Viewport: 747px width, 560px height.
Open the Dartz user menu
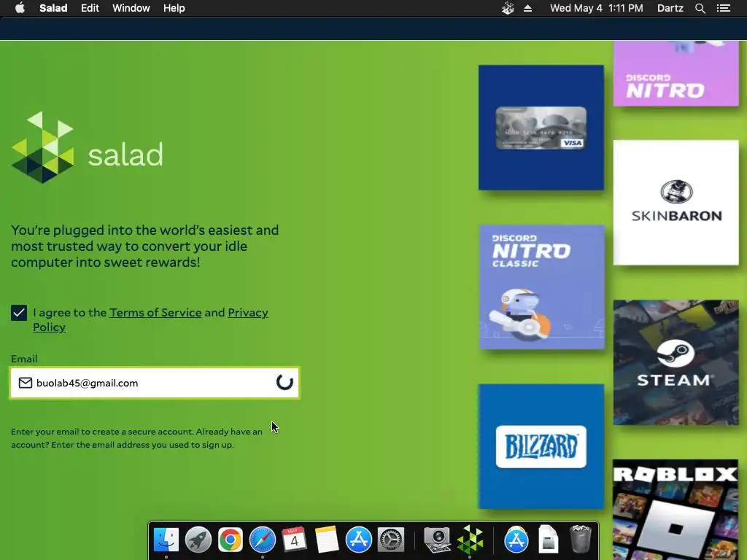coord(670,8)
